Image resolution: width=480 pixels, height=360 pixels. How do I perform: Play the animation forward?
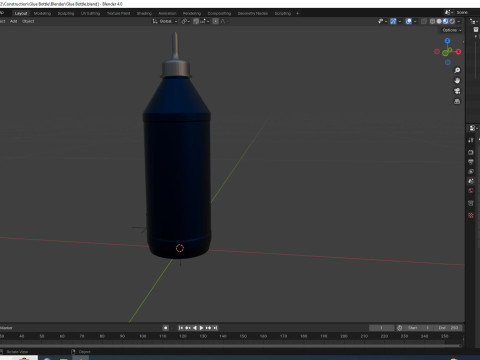(201, 328)
